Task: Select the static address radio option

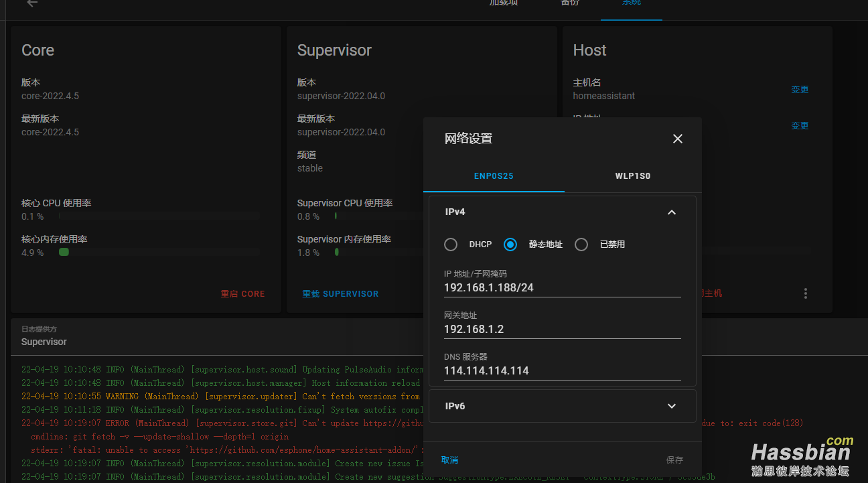Action: (510, 245)
